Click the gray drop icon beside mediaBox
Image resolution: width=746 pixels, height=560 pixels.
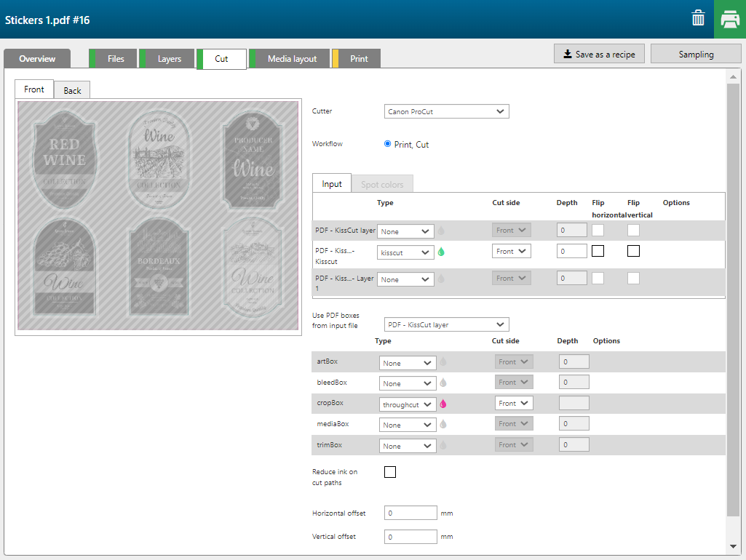tap(443, 425)
